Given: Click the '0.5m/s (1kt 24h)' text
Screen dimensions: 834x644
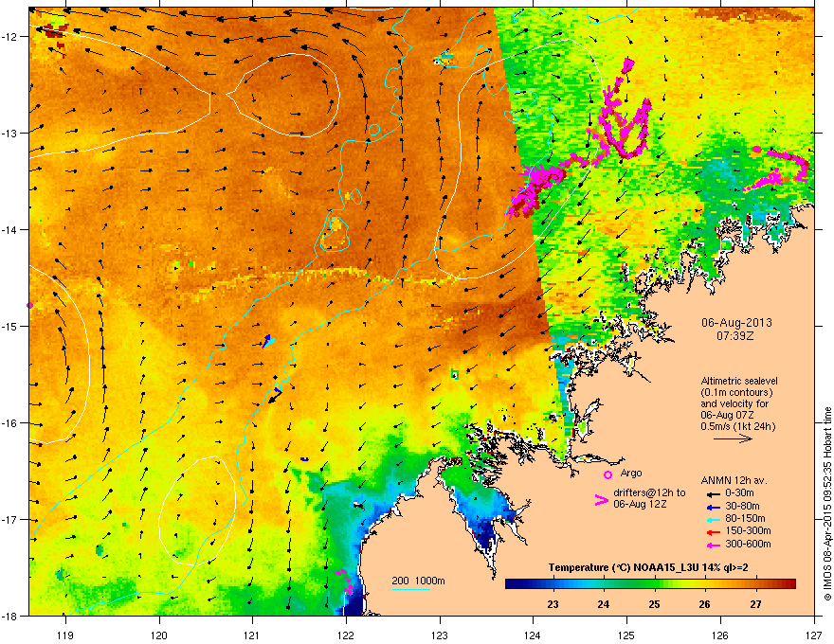Looking at the screenshot, I should pyautogui.click(x=737, y=426).
